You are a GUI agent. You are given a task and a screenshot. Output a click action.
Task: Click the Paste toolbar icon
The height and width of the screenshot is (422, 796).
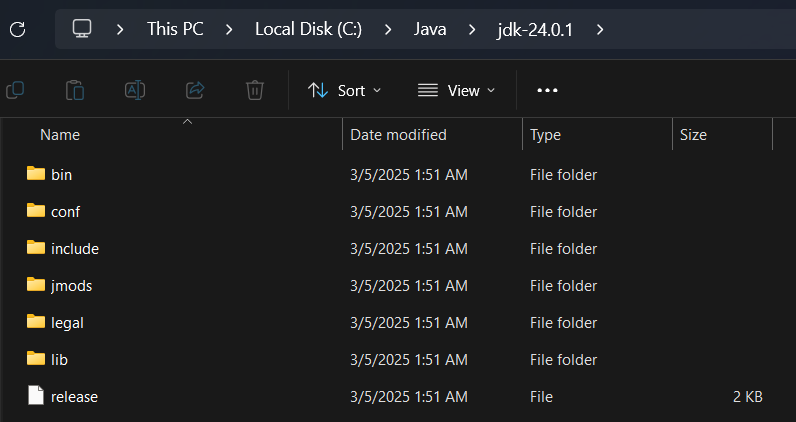(x=75, y=90)
